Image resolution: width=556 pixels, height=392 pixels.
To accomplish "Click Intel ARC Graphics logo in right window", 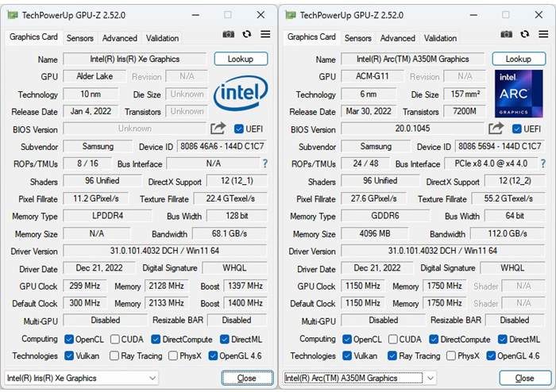I will click(519, 94).
